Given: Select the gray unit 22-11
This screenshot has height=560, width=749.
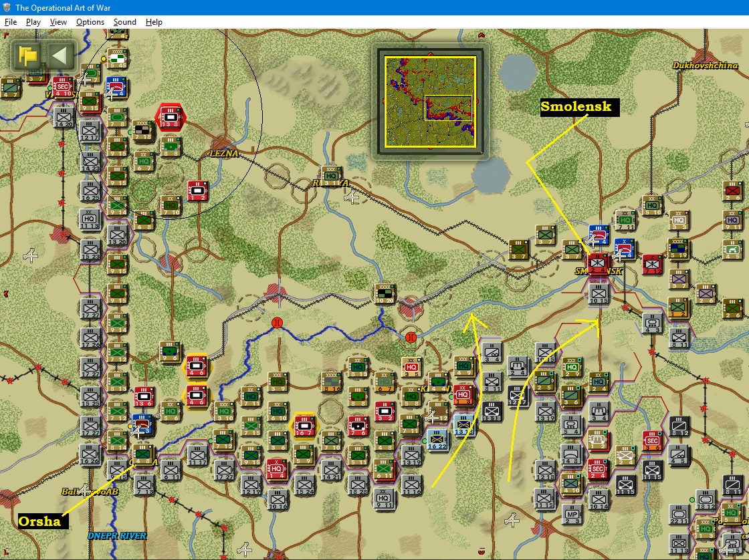Looking at the screenshot, I should click(679, 514).
